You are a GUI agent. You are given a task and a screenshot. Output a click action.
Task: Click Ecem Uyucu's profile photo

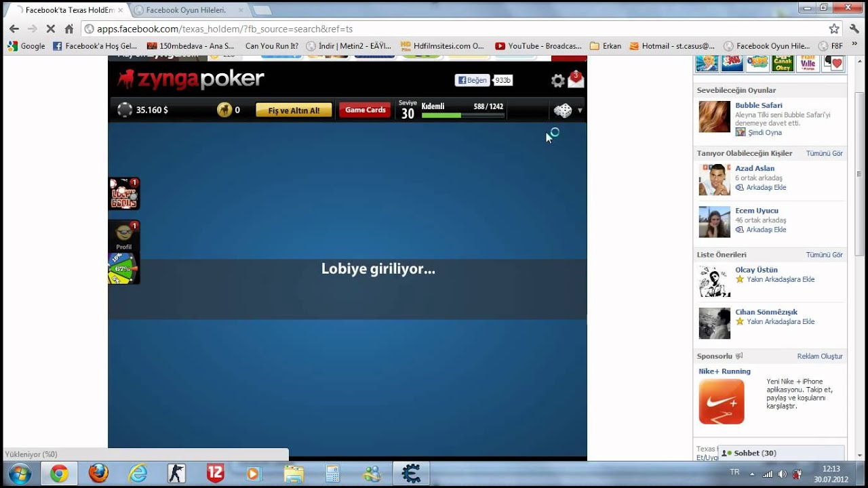(x=715, y=222)
